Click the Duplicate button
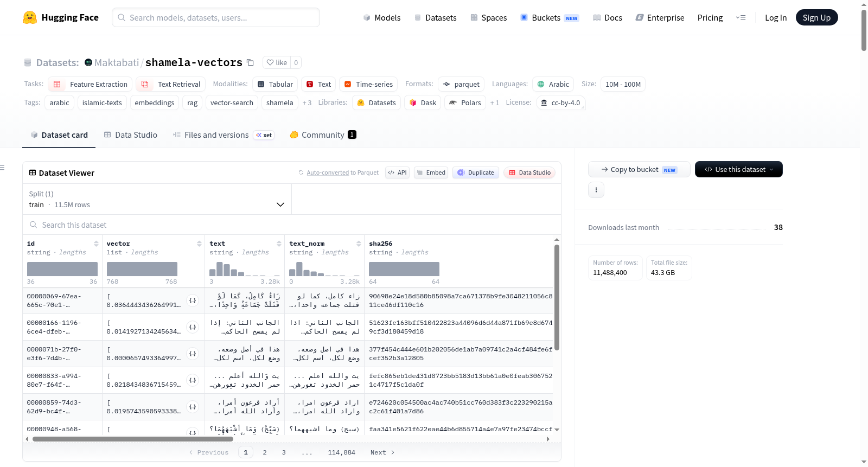The width and height of the screenshot is (868, 467). point(476,172)
